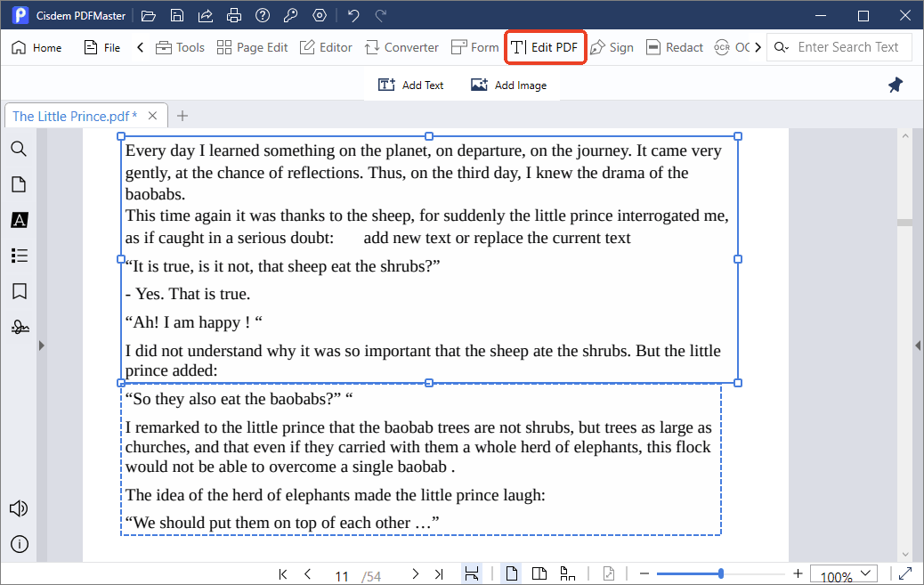The height and width of the screenshot is (585, 924).
Task: Open the Converter tab
Action: 401,48
